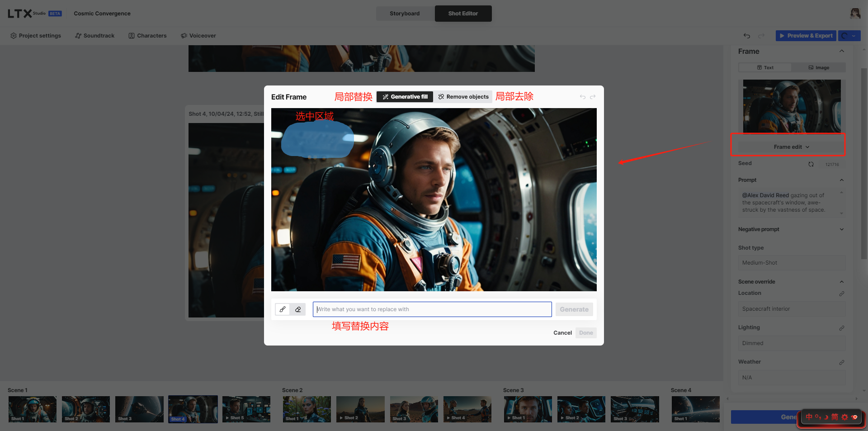Viewport: 868px width, 431px height.
Task: Redo the edit in Edit Frame dialog
Action: coord(593,97)
